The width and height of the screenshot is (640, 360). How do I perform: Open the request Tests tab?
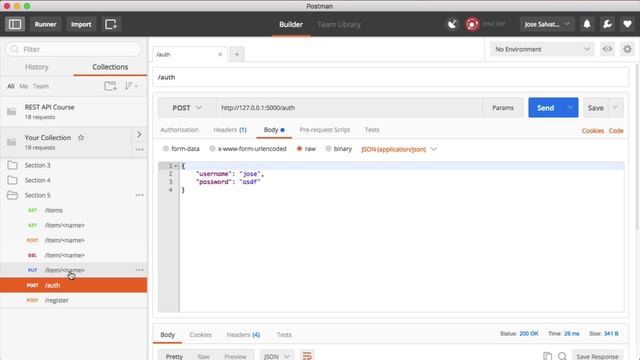tap(372, 130)
